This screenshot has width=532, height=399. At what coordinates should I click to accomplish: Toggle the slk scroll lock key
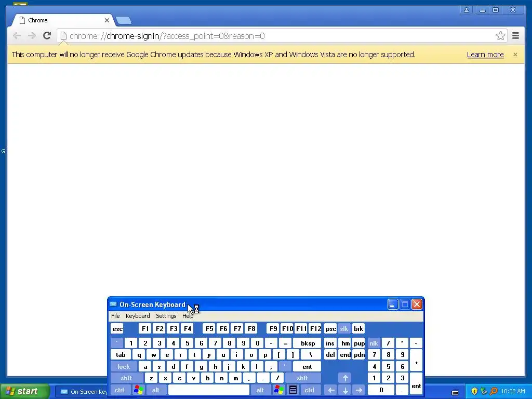click(344, 329)
